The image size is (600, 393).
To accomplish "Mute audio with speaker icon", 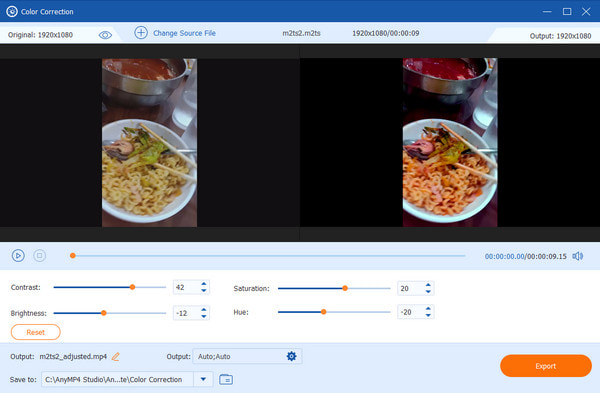I will pos(578,256).
